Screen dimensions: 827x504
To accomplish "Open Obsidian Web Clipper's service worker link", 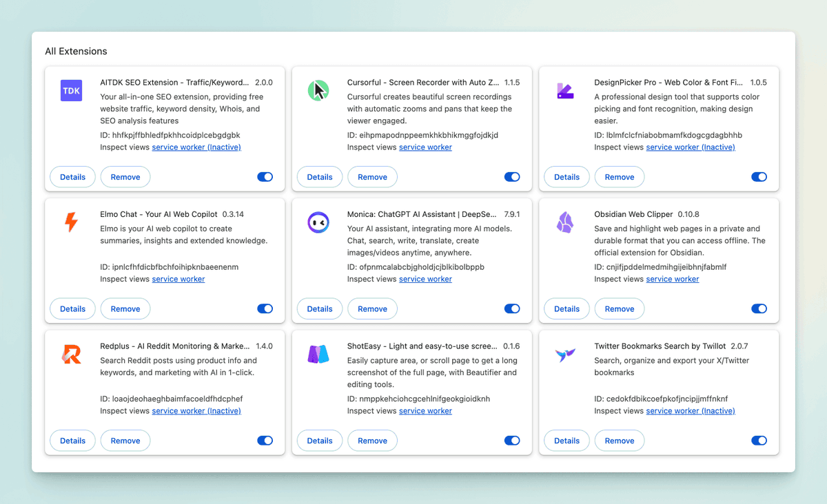I will (673, 279).
